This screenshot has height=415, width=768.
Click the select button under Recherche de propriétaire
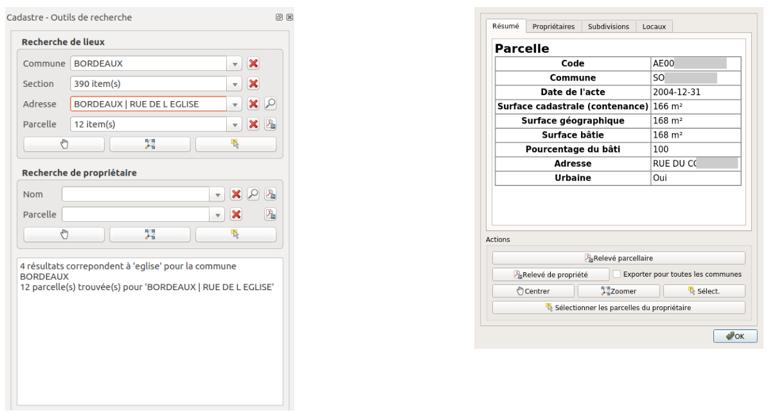click(x=235, y=234)
